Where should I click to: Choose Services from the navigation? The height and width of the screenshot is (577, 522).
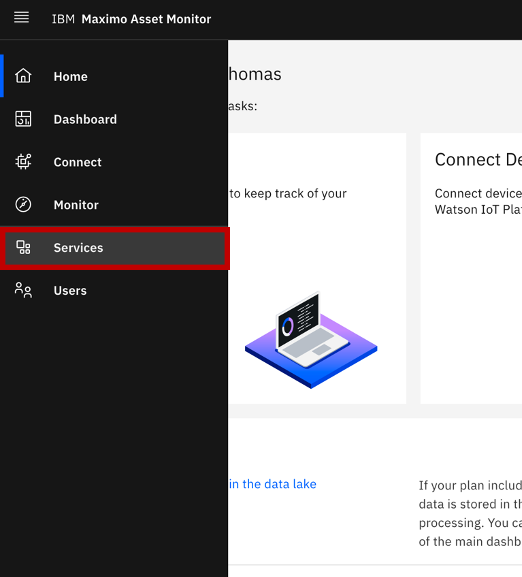tap(115, 248)
